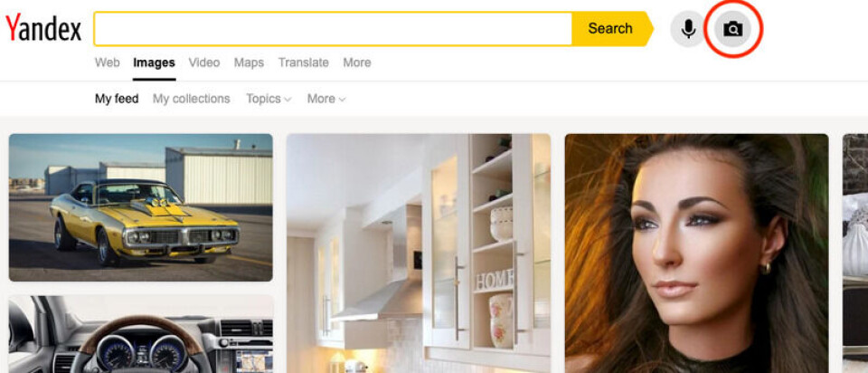The image size is (868, 373).
Task: Open image search via the camera icon
Action: (x=733, y=29)
